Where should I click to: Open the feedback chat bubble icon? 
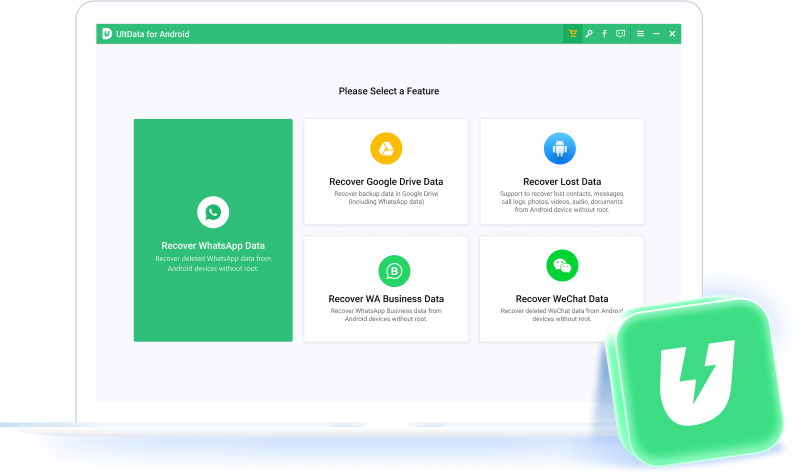621,34
